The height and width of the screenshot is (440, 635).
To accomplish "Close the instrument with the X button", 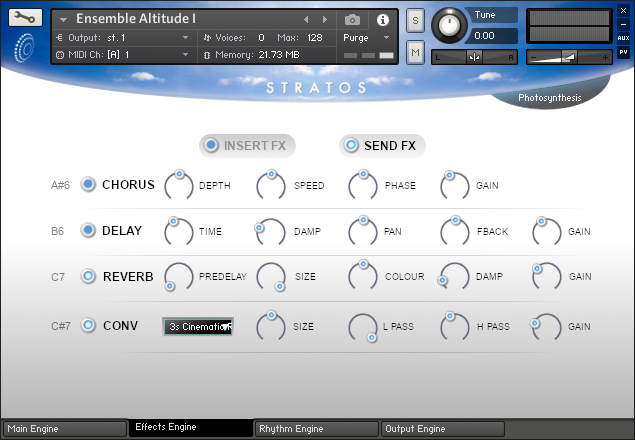I will point(623,11).
